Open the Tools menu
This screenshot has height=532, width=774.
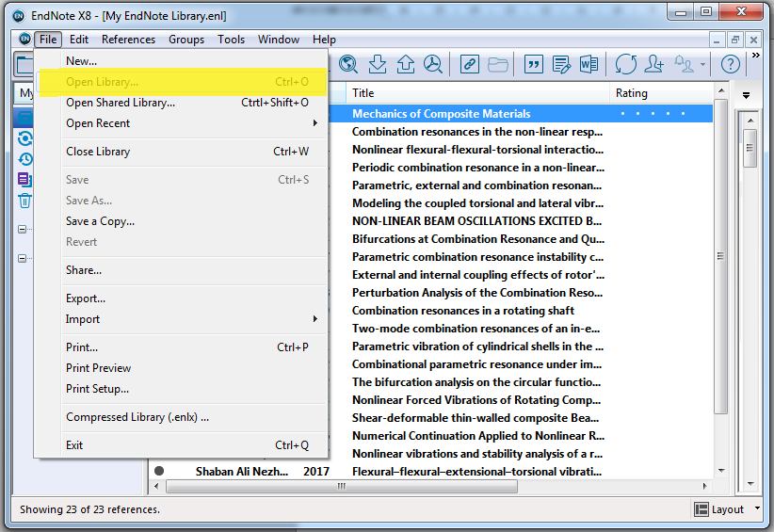[x=231, y=40]
